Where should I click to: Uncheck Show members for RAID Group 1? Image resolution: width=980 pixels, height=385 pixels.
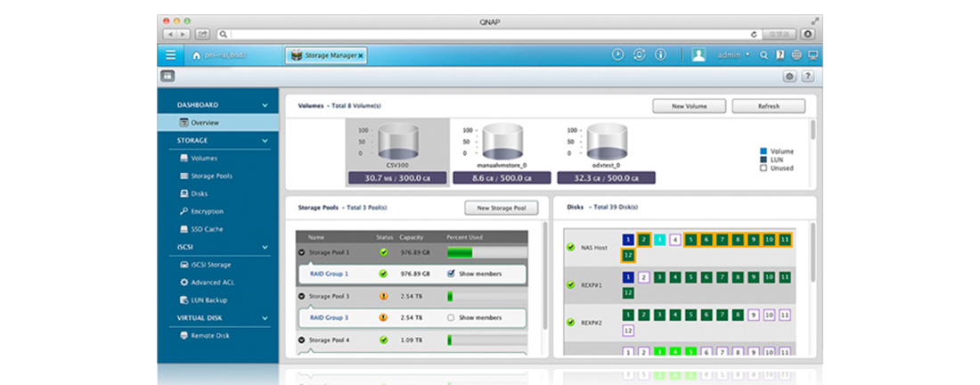tap(452, 274)
